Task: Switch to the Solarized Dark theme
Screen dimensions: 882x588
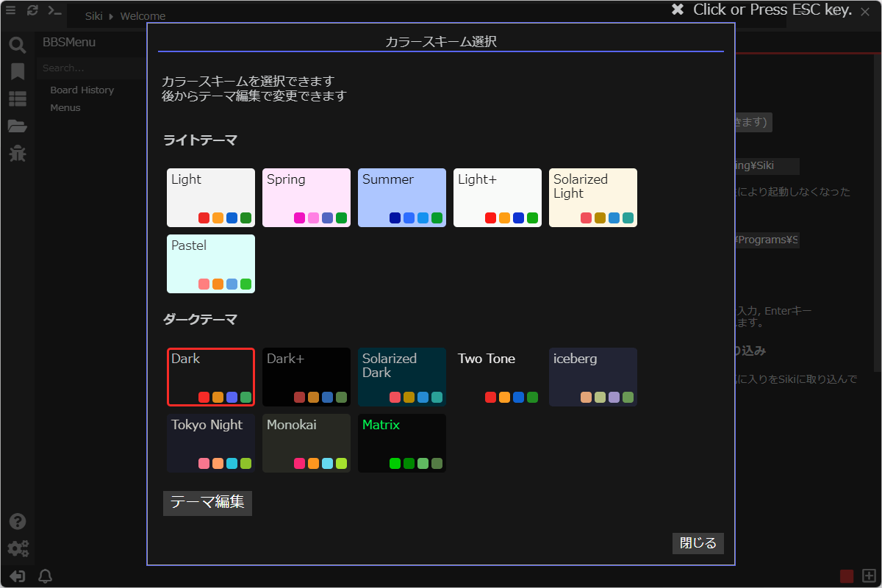Action: 401,376
